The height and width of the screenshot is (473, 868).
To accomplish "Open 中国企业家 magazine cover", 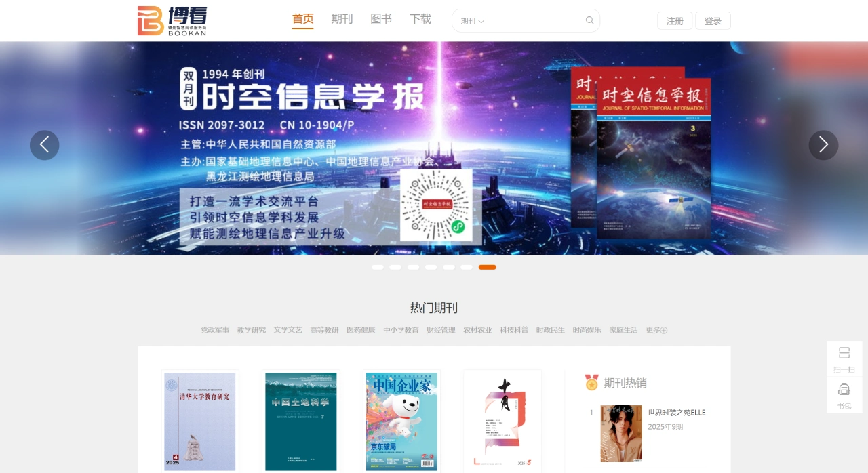I will click(401, 421).
